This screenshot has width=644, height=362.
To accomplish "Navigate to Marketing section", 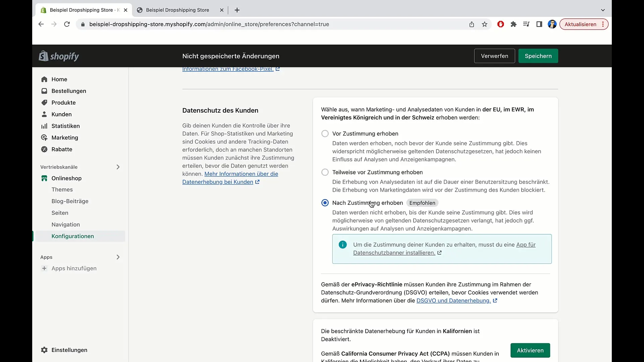I will click(x=65, y=137).
